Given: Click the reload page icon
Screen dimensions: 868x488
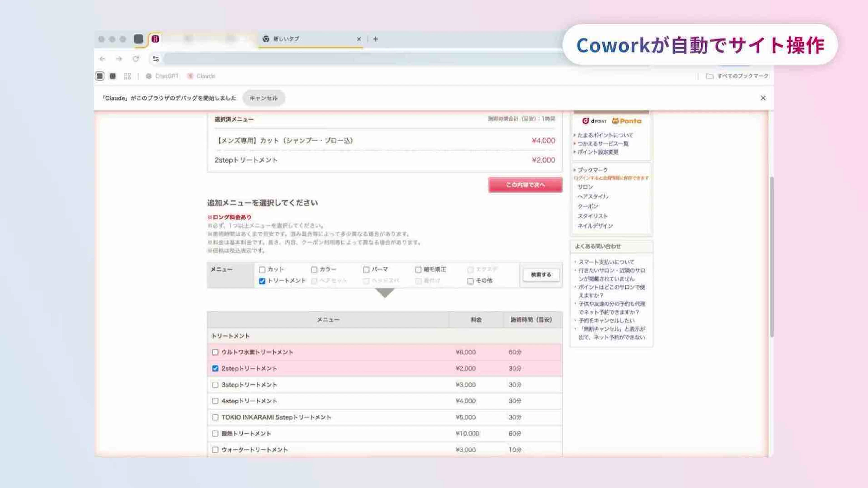Looking at the screenshot, I should click(136, 59).
